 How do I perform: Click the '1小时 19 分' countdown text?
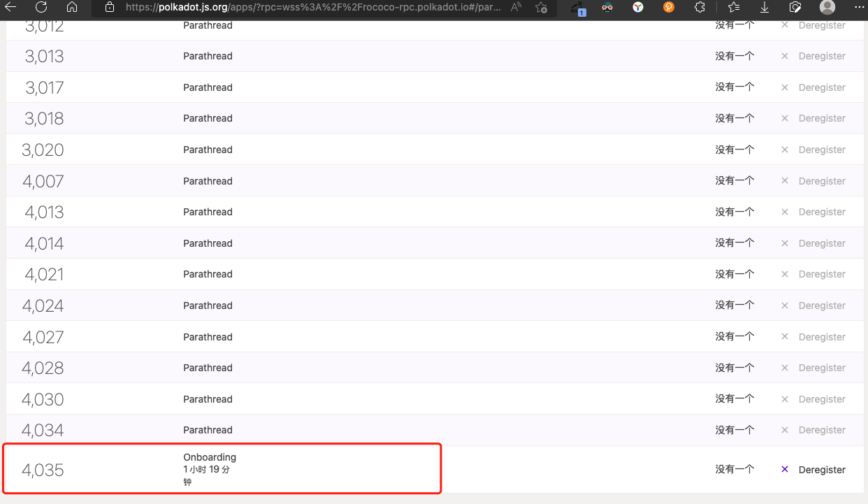point(207,470)
